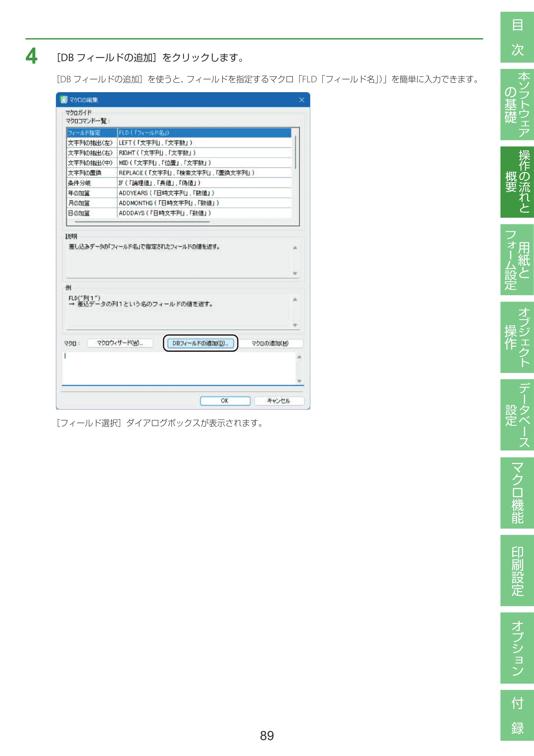The image size is (534, 756).
Task: Open the マクロウィザード(W) button
Action: 120,343
